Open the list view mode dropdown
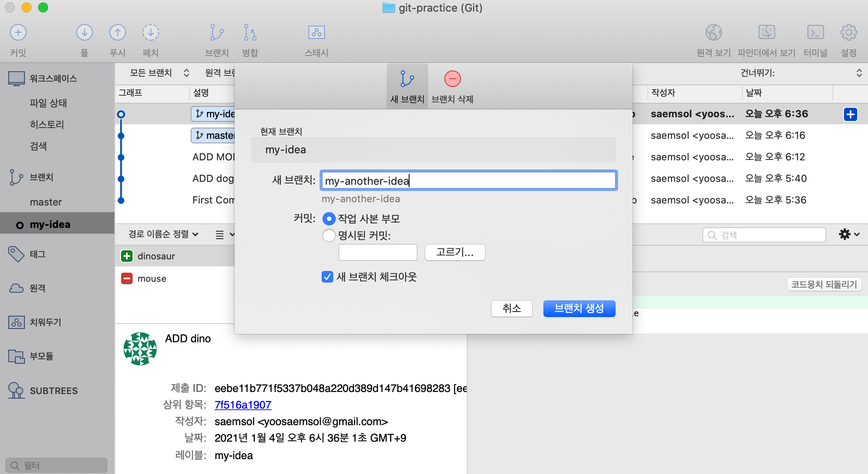The height and width of the screenshot is (474, 868). [225, 235]
